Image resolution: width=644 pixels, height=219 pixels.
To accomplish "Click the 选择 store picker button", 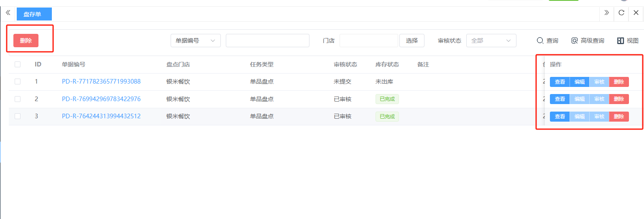I will [x=411, y=41].
